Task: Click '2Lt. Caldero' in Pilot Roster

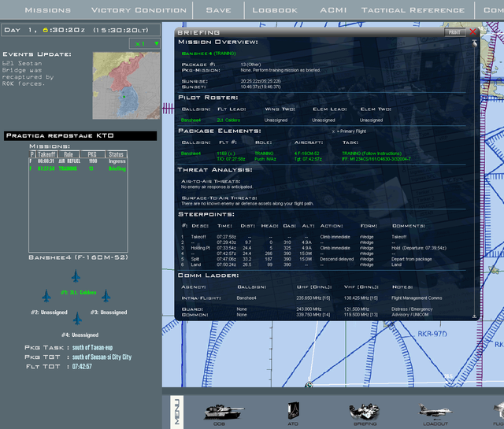Action: (x=228, y=120)
